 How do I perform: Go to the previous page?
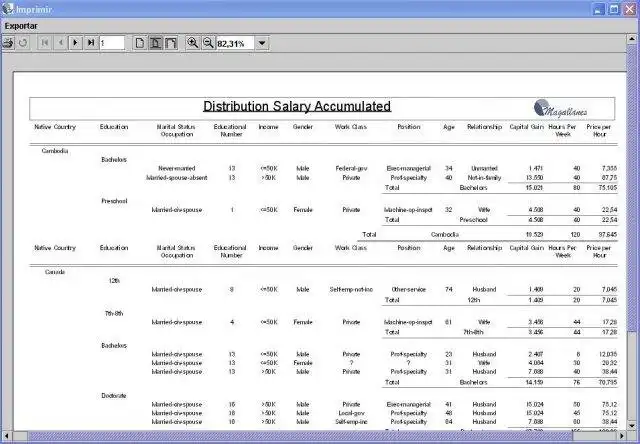(x=60, y=43)
